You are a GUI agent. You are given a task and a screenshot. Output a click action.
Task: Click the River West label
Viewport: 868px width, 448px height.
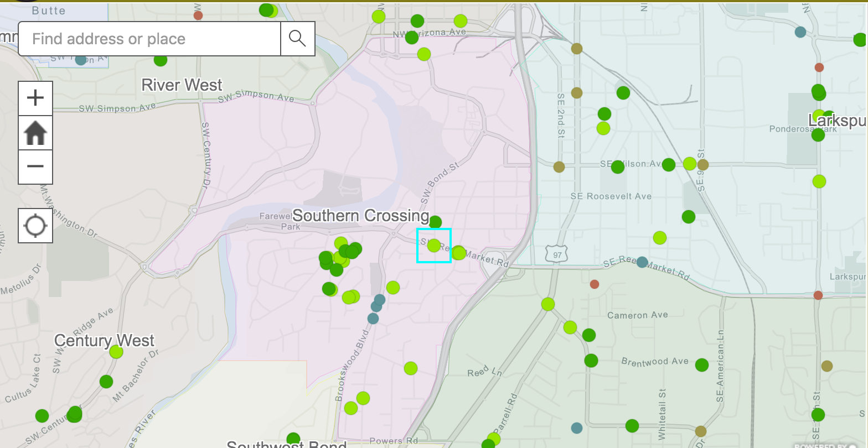click(182, 85)
